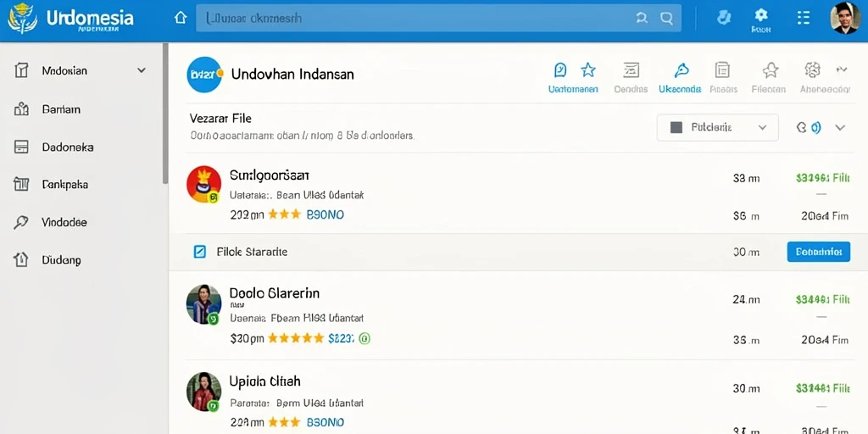This screenshot has width=868, height=434.
Task: Open the Doolo Glarerbn listing title
Action: click(x=275, y=292)
